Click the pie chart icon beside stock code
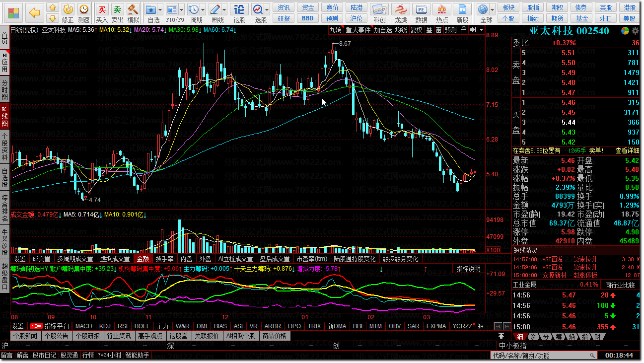This screenshot has width=644, height=363. (625, 31)
